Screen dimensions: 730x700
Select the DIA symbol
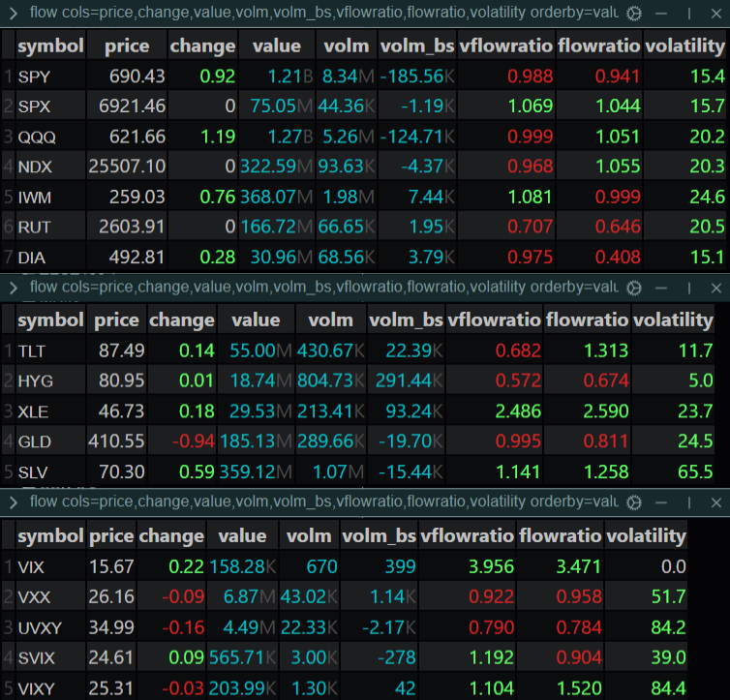(32, 258)
